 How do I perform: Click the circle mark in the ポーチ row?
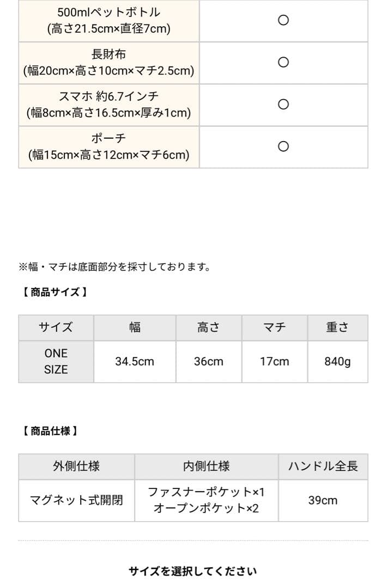tap(283, 146)
